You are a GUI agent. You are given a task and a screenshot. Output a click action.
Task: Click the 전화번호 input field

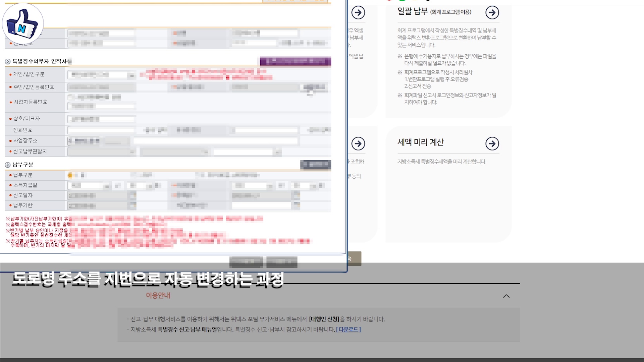pyautogui.click(x=101, y=130)
